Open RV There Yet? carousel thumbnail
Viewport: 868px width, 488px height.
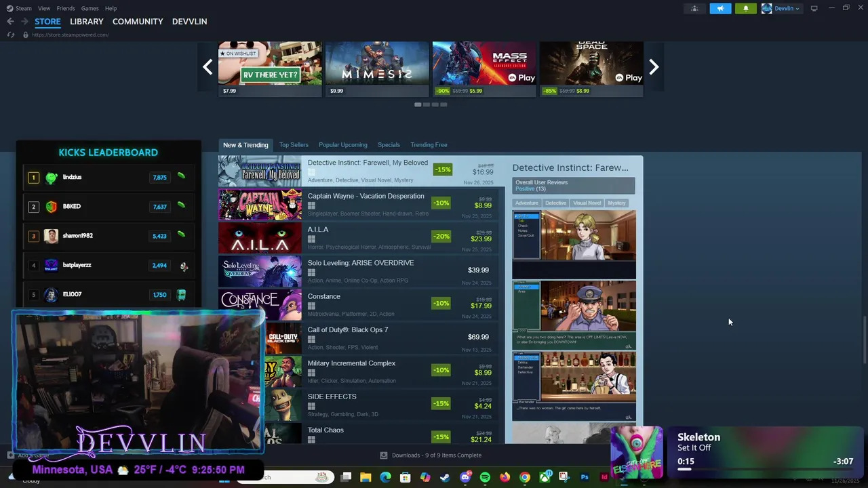(270, 69)
